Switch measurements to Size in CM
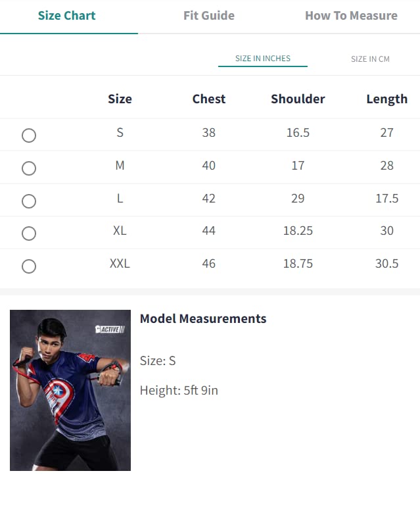Viewport: 420px width, 517px height. coord(370,59)
